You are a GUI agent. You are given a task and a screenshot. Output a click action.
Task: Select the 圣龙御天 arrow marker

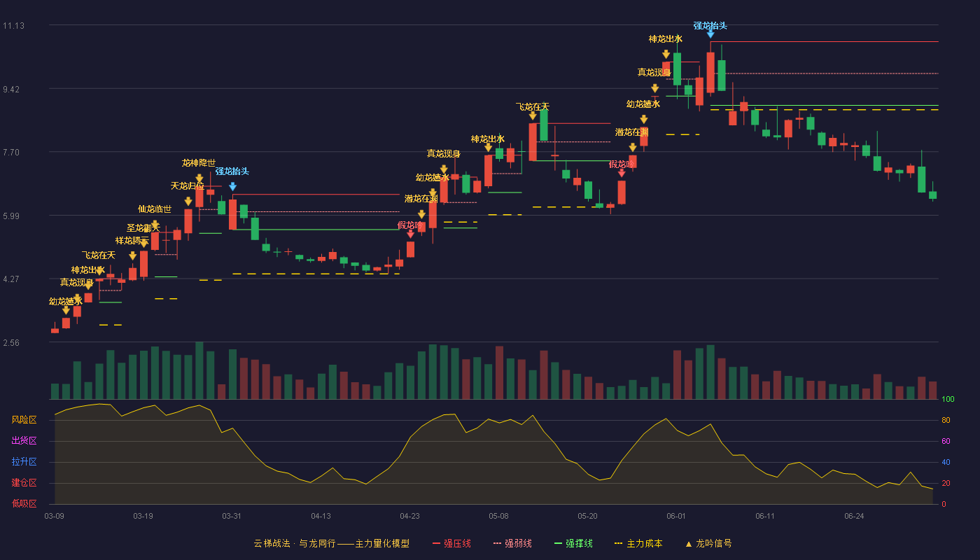pyautogui.click(x=144, y=244)
